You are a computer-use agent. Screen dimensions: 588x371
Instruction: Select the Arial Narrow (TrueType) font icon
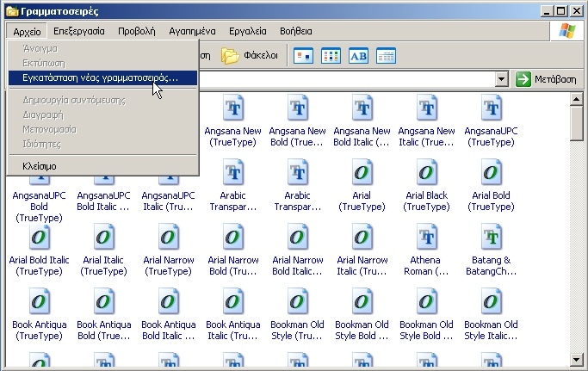coord(169,237)
